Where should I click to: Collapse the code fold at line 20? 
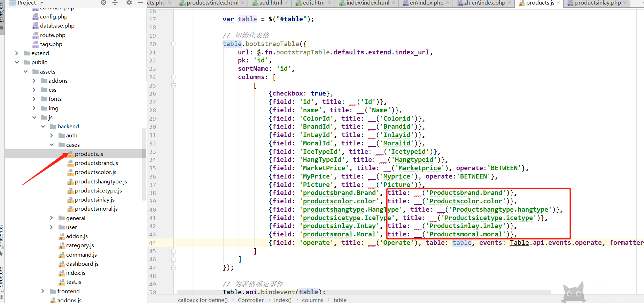(x=173, y=44)
